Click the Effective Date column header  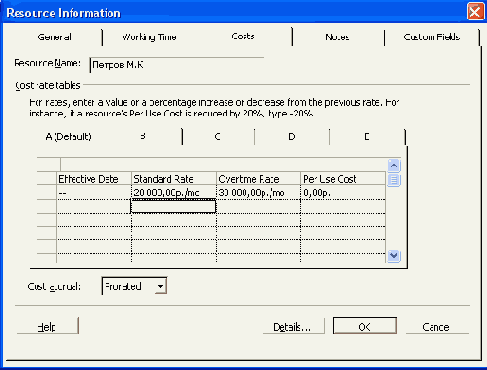click(x=94, y=179)
